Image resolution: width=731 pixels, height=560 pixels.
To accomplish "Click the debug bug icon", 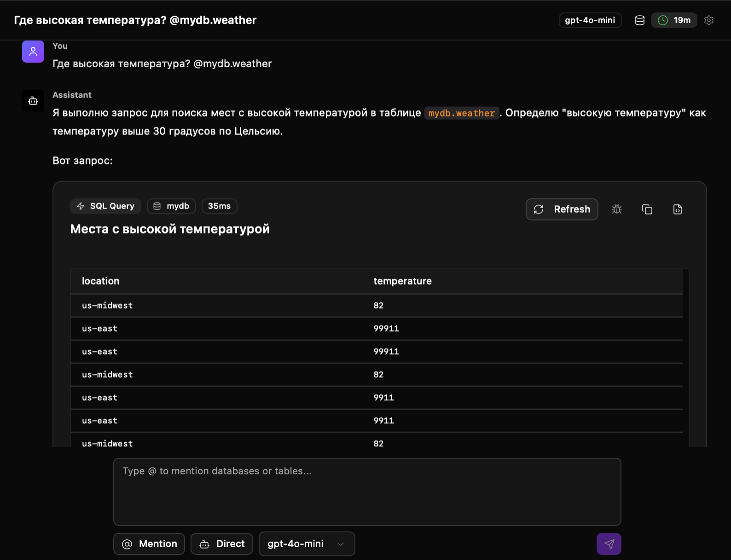I will pyautogui.click(x=617, y=210).
